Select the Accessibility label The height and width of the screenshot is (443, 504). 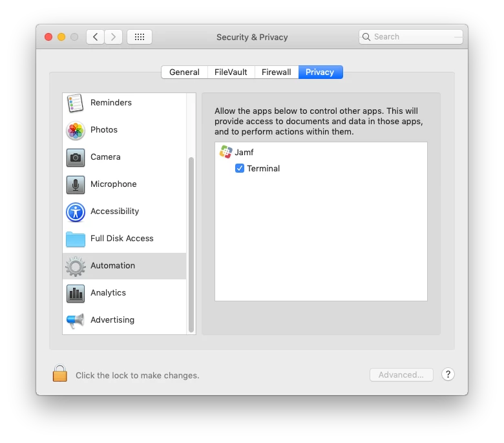point(115,211)
